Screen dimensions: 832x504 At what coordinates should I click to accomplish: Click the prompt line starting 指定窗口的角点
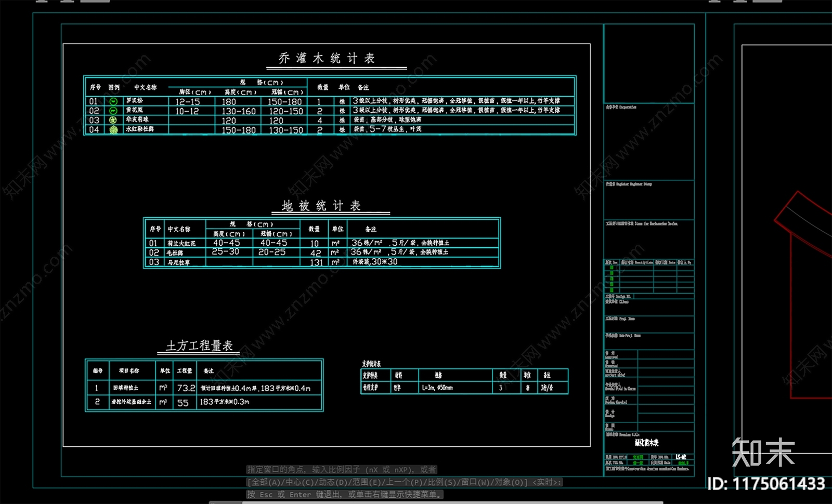click(x=342, y=470)
